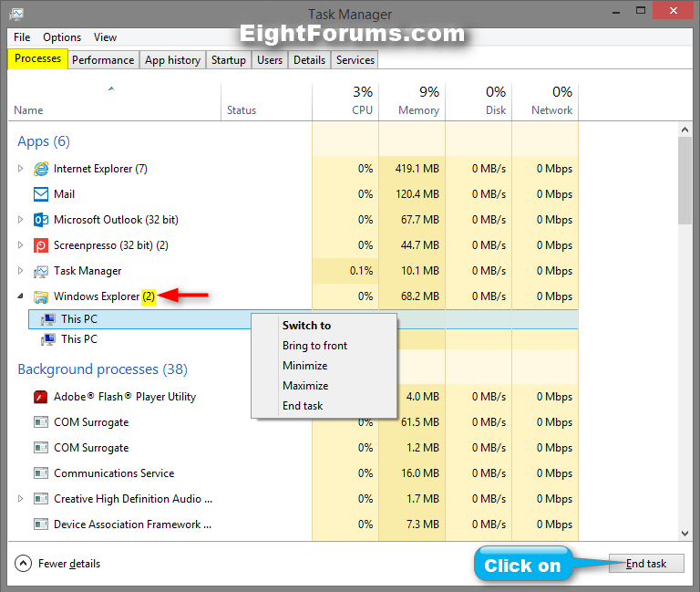Screen dimensions: 700x592
Task: Sort by the Memory column header
Action: pos(412,102)
